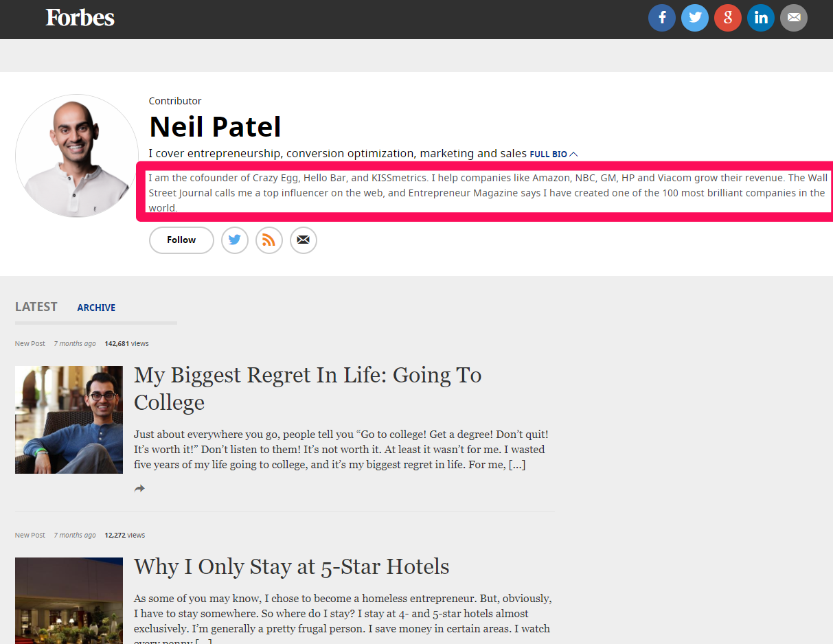The width and height of the screenshot is (833, 644).
Task: Click the Neil Patel name heading
Action: (215, 126)
